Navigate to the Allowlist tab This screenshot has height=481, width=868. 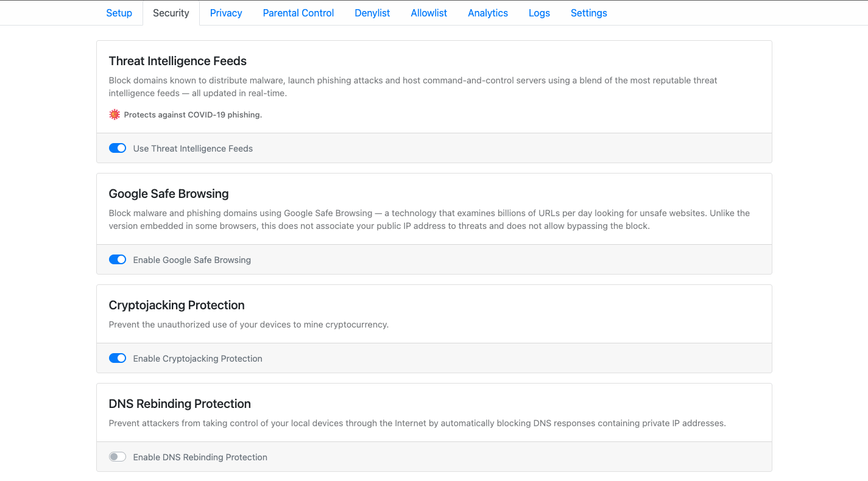point(429,13)
